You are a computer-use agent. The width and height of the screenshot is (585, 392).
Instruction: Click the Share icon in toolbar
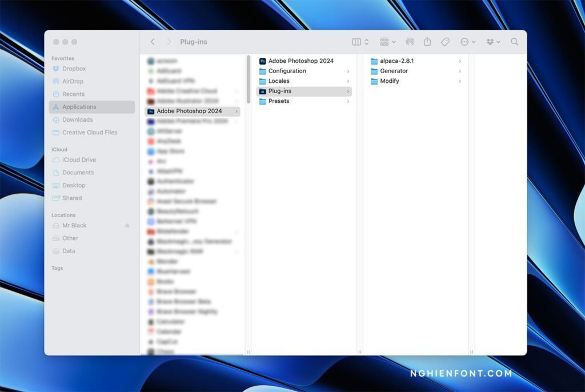tap(427, 42)
